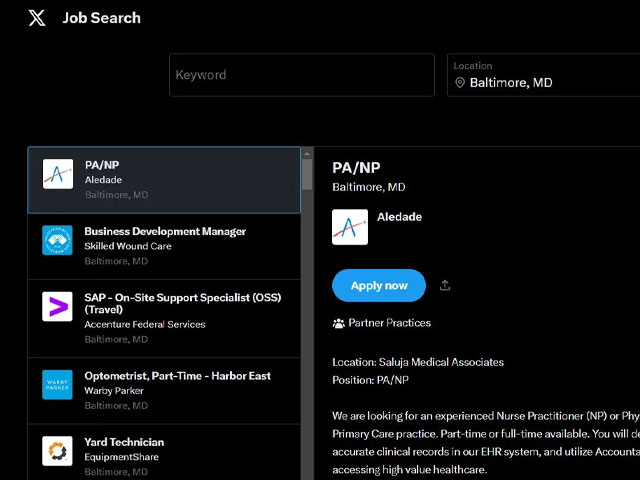This screenshot has width=640, height=480.
Task: Click the share icon beside Apply now
Action: [445, 285]
